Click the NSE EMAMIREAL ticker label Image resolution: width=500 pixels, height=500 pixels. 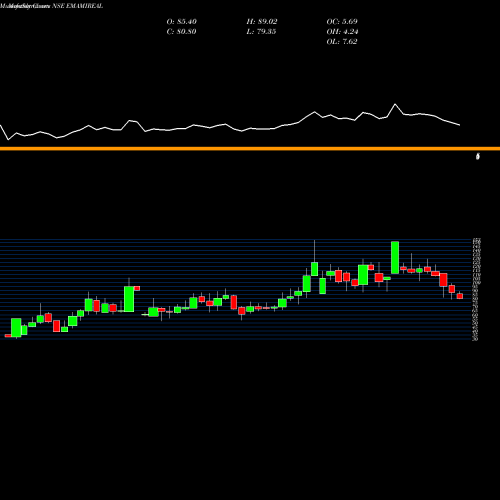[78, 6]
